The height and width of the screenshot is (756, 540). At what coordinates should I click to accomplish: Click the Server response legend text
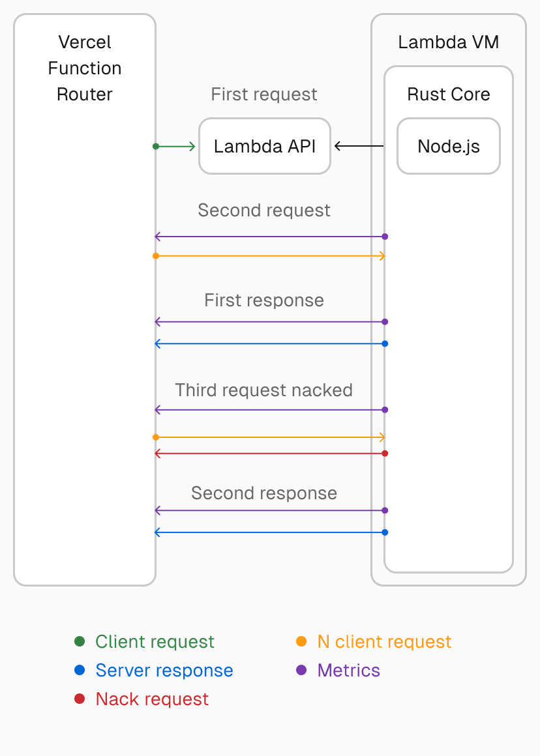pyautogui.click(x=164, y=671)
